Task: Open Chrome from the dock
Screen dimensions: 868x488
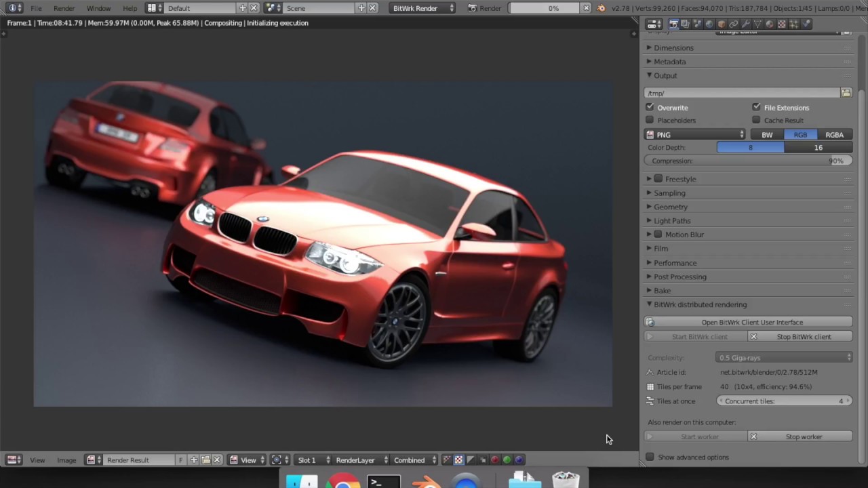Action: (x=343, y=482)
